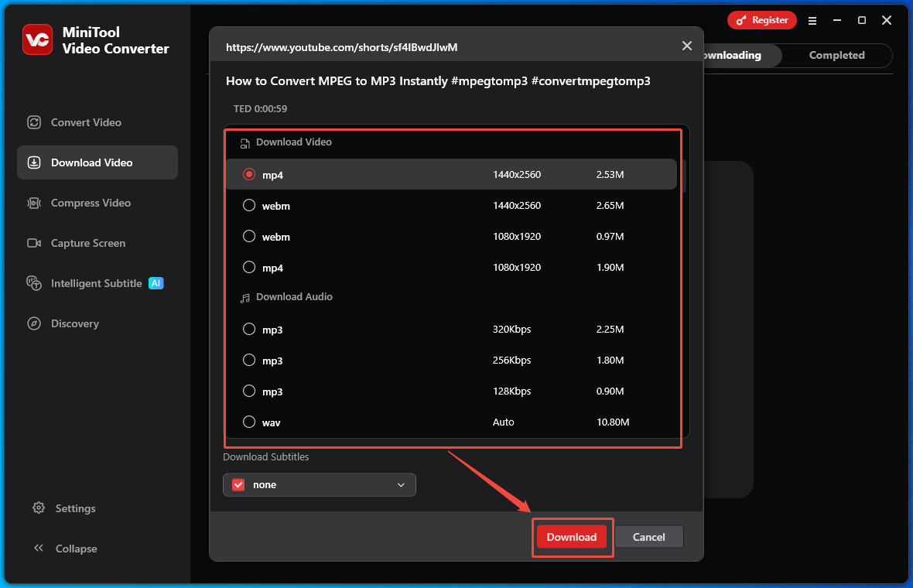913x588 pixels.
Task: Select the mp4 1080x1920 radio button
Action: pyautogui.click(x=249, y=267)
